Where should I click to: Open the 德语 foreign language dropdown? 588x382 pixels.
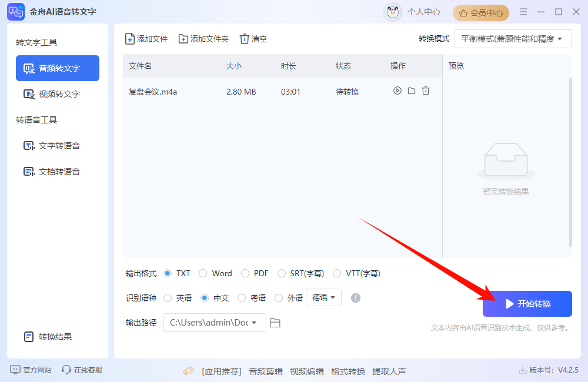click(323, 297)
